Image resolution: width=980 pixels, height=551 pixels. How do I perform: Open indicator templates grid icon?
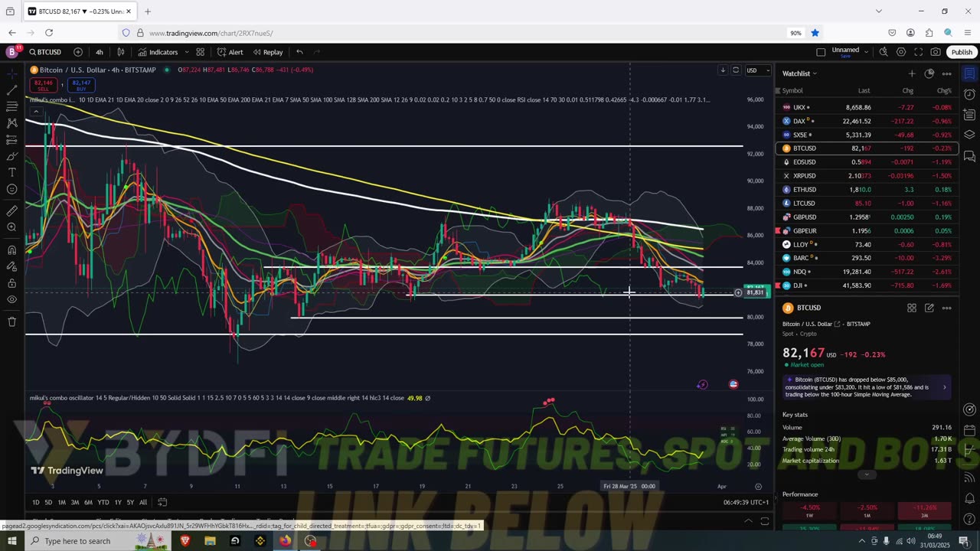[x=200, y=52]
